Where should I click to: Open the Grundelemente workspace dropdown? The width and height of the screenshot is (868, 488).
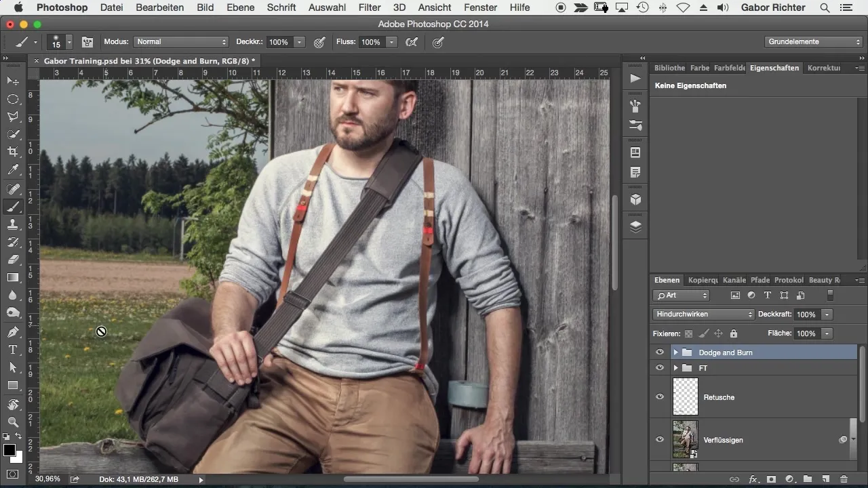click(814, 42)
